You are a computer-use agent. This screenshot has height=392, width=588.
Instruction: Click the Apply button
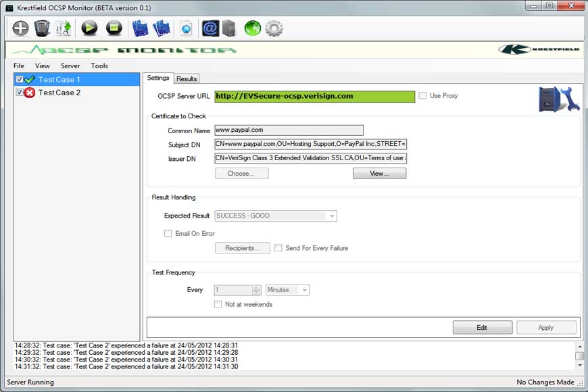click(x=546, y=328)
